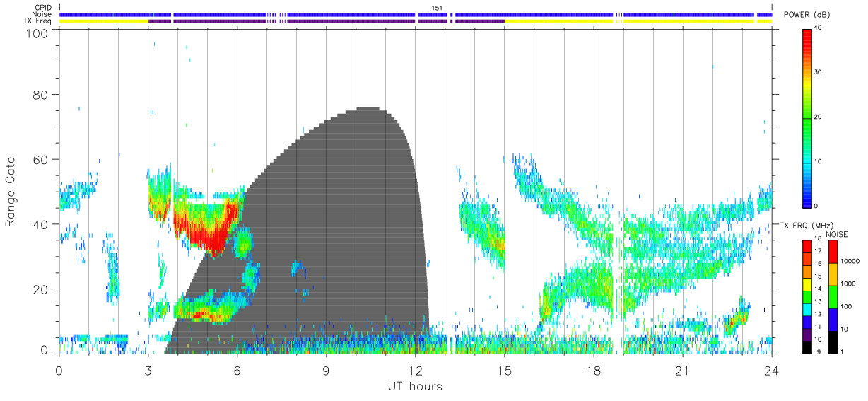Click the Noise row label at top left
The height and width of the screenshot is (401, 868).
pos(42,14)
